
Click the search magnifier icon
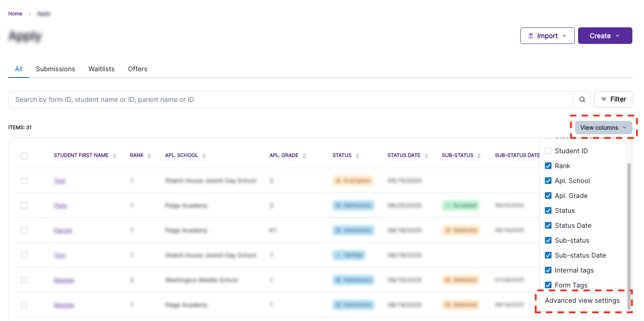(x=582, y=99)
